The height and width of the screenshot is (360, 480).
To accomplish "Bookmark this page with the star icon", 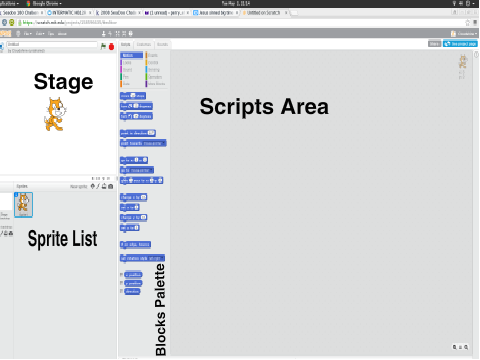I will point(468,22).
